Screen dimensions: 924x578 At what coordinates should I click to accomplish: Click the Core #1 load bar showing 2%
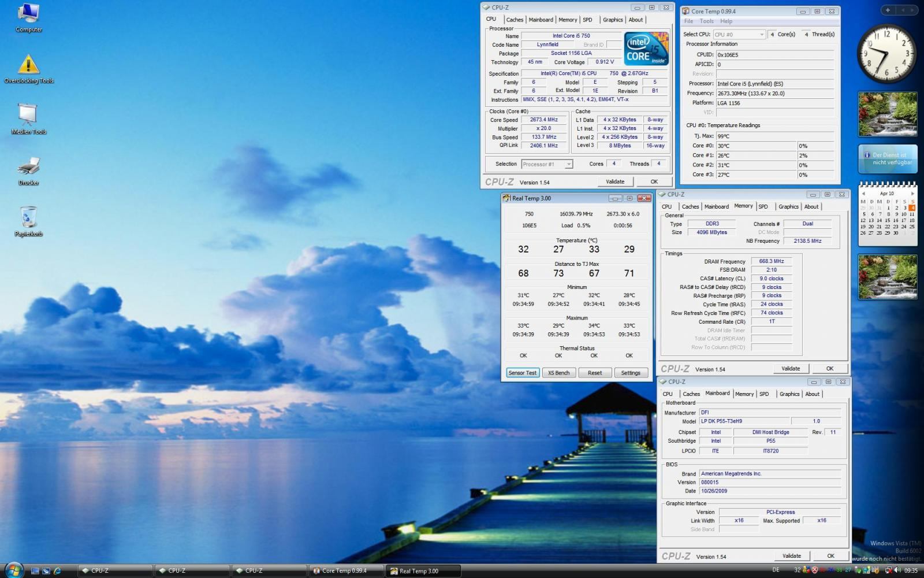tap(815, 155)
